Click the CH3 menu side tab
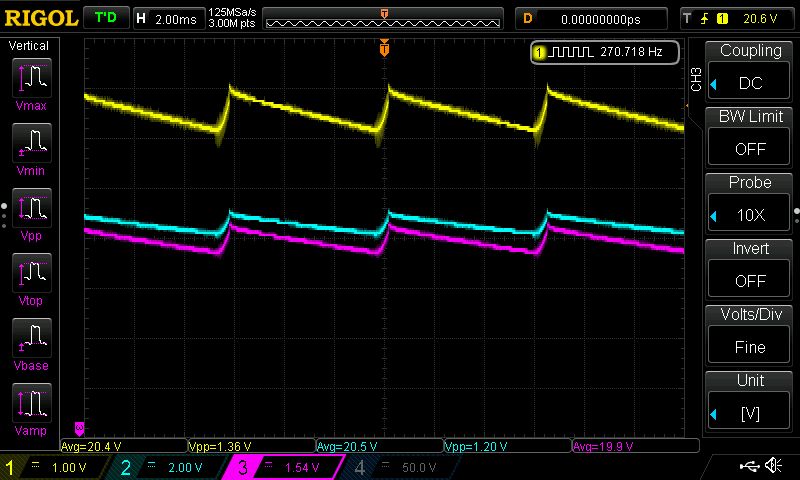800x480 pixels. (x=696, y=79)
